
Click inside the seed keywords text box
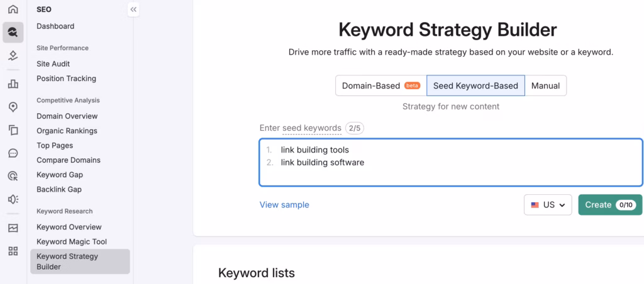click(450, 163)
